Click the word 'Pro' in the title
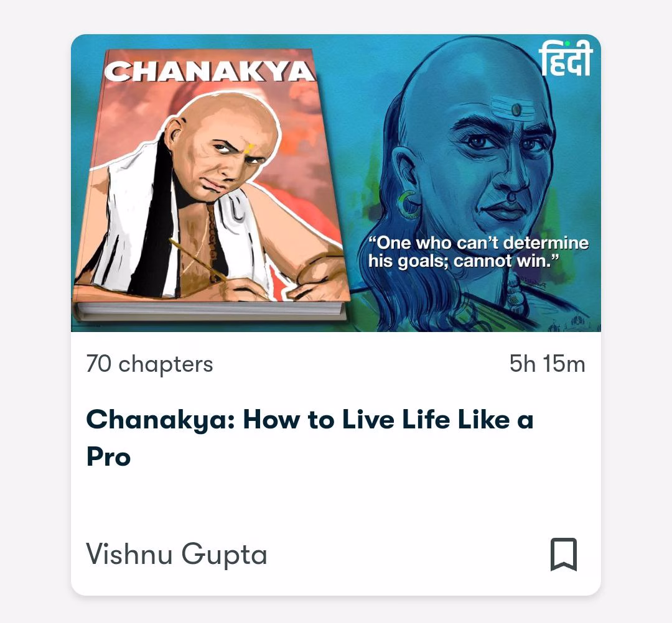The height and width of the screenshot is (623, 672). [108, 456]
